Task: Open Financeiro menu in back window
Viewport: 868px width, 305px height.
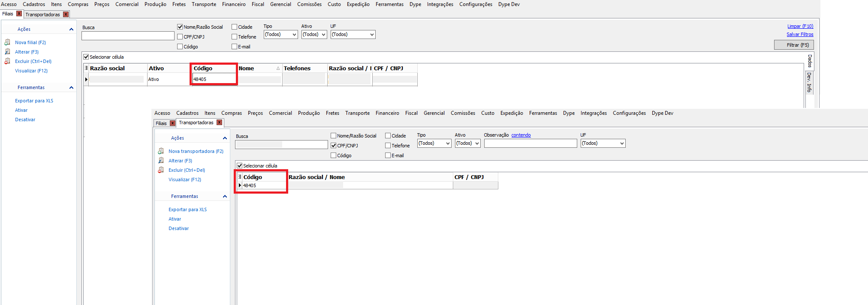Action: (x=234, y=4)
